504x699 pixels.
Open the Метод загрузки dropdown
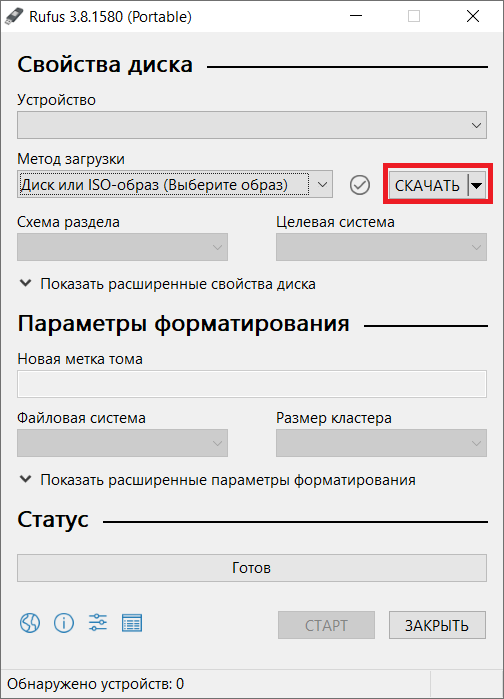[175, 184]
